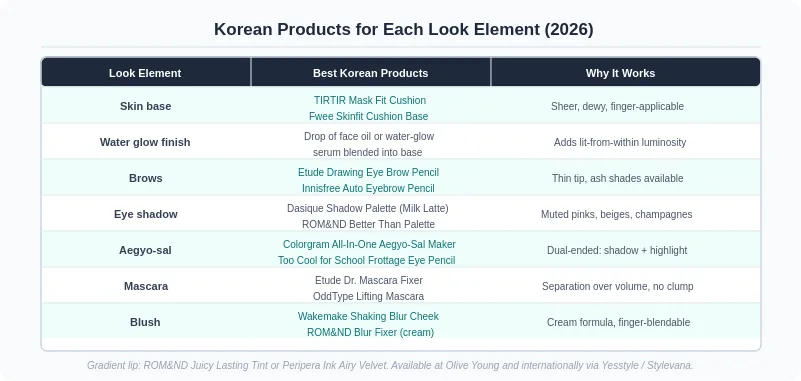Click the 'Best Korean Products' column header

click(370, 73)
